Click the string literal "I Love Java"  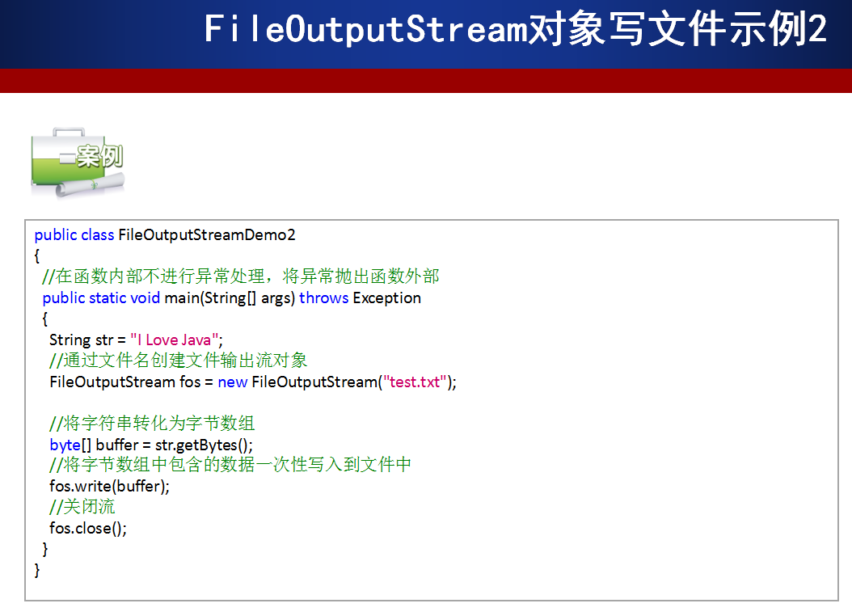click(175, 340)
